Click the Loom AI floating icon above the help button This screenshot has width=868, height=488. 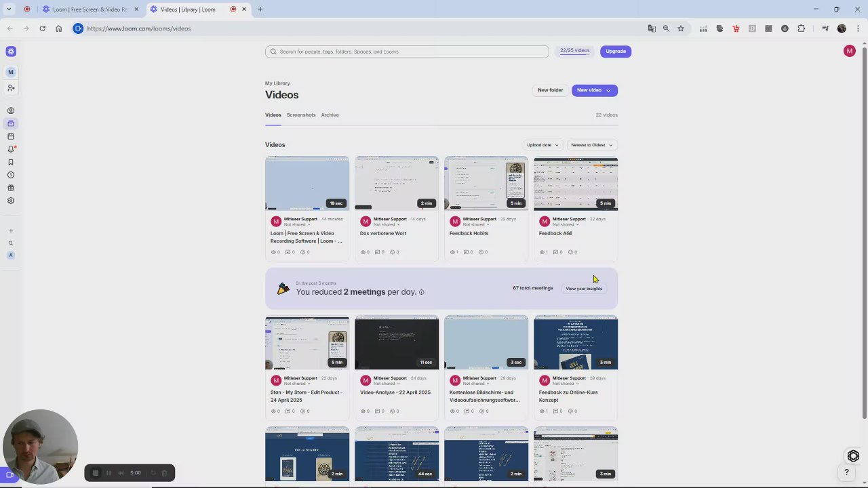pos(853,456)
